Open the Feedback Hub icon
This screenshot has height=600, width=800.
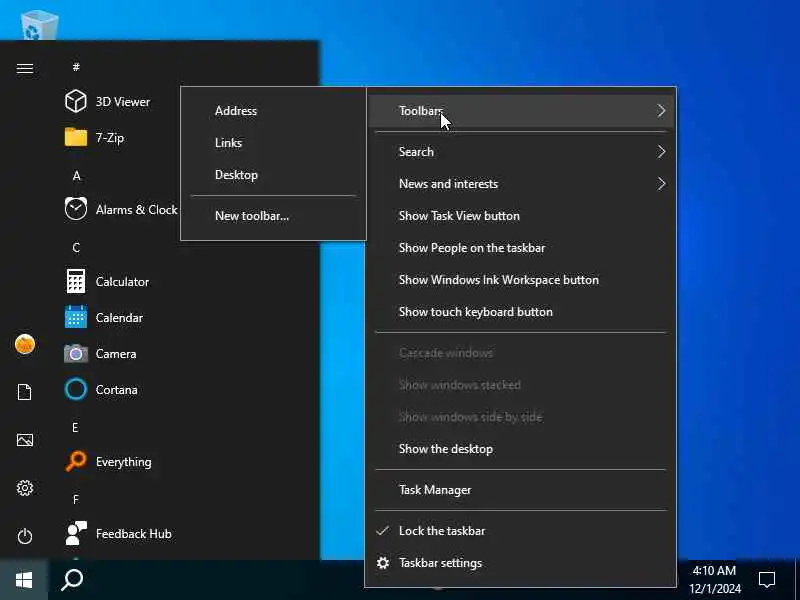[x=76, y=533]
